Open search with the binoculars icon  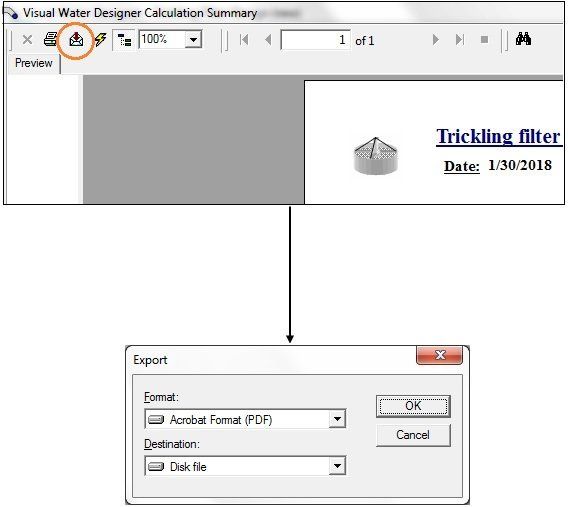[x=523, y=39]
